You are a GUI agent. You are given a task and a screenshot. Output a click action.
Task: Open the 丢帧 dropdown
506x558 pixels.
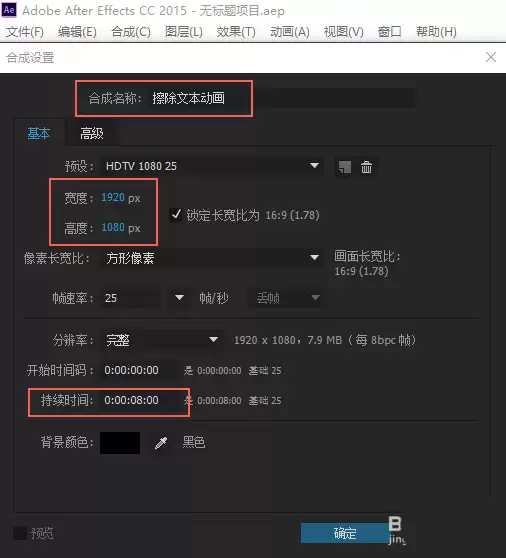pos(286,298)
